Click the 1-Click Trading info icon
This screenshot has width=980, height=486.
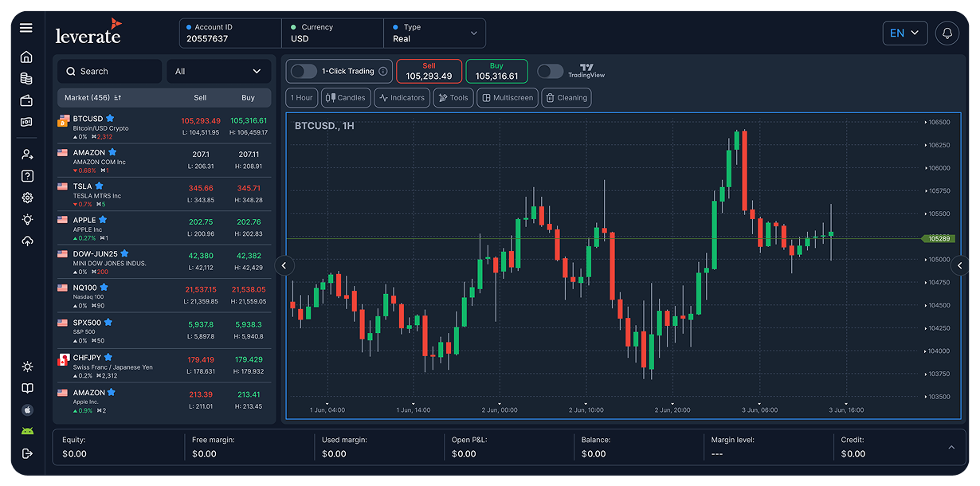pyautogui.click(x=383, y=72)
